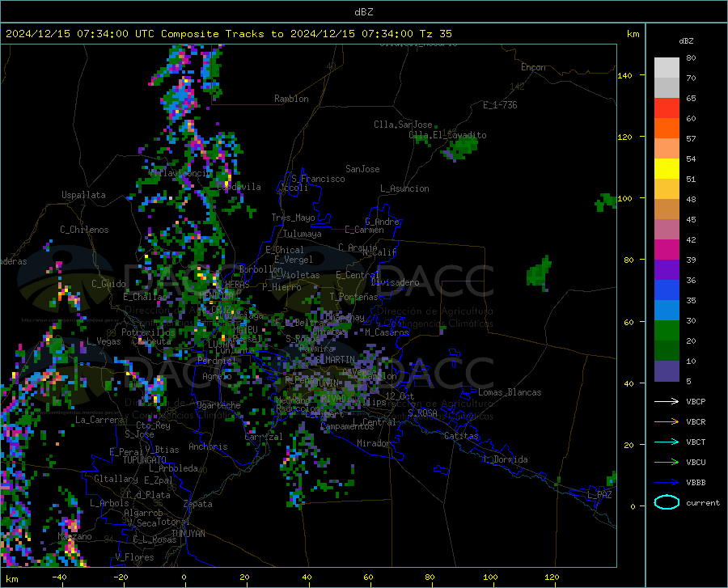The image size is (728, 588).
Task: Click the L_PAZ place label
Action: (600, 495)
